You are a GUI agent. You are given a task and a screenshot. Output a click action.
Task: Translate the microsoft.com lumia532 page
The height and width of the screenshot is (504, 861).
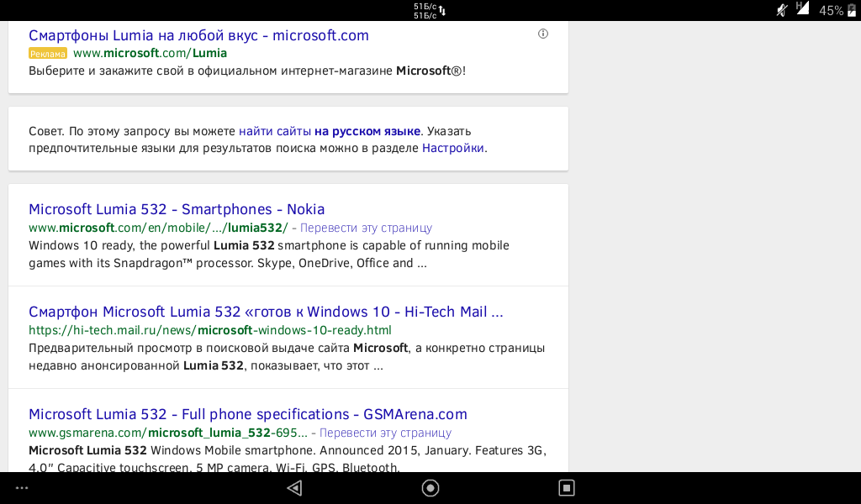pyautogui.click(x=366, y=228)
